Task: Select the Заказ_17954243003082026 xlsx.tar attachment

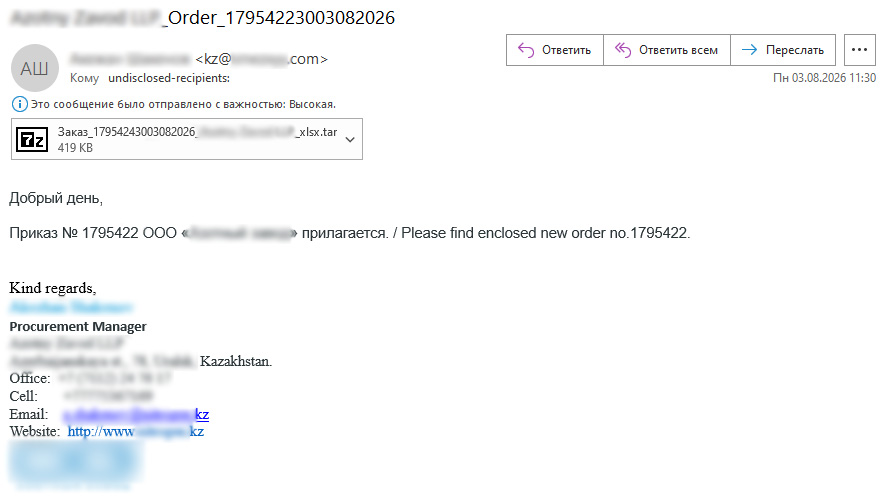Action: click(187, 139)
